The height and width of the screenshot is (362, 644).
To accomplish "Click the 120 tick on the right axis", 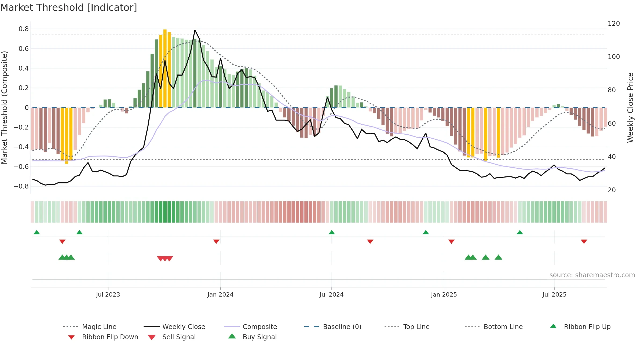I will [614, 24].
